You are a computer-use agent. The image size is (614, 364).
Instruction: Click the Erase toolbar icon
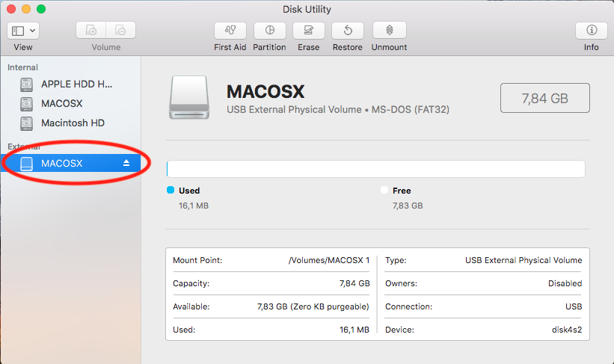pyautogui.click(x=308, y=31)
